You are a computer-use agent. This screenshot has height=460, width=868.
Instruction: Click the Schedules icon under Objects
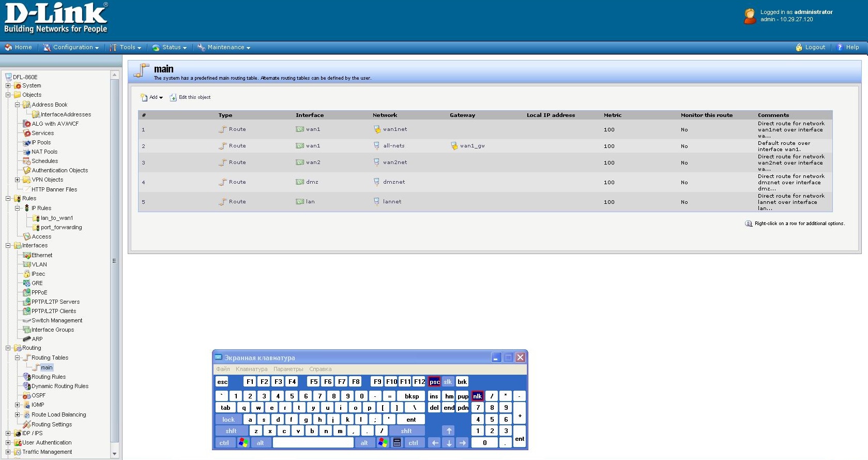(x=27, y=161)
